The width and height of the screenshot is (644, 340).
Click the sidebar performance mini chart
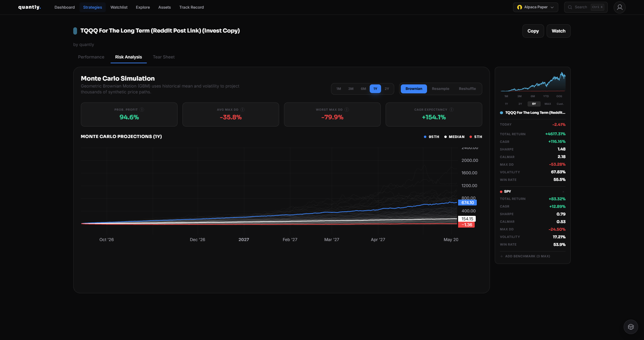[533, 82]
